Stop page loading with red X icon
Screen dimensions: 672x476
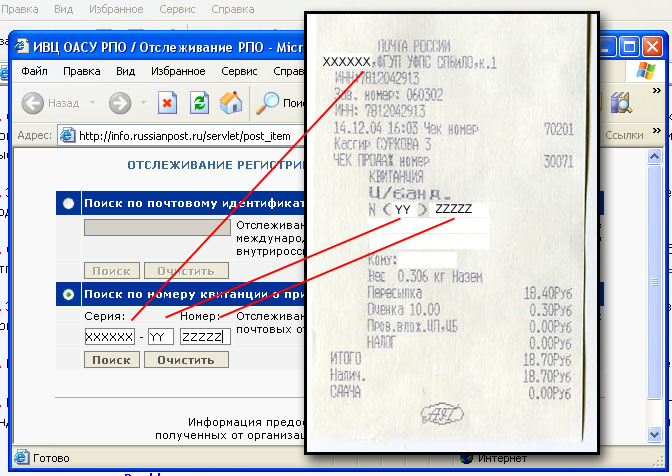pyautogui.click(x=167, y=103)
